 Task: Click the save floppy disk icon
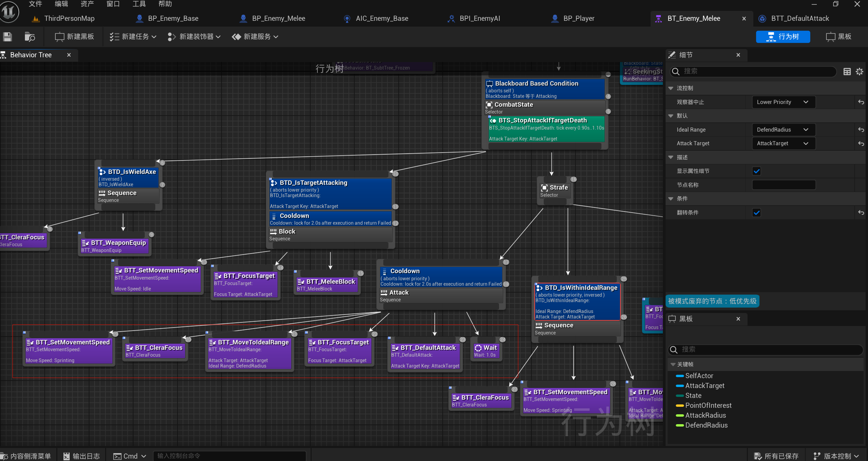tap(8, 36)
